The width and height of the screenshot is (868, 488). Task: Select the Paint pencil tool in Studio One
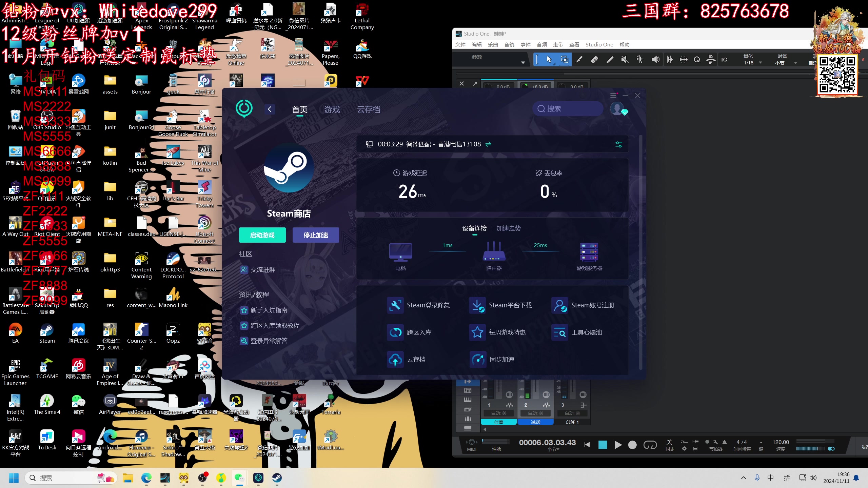(610, 60)
